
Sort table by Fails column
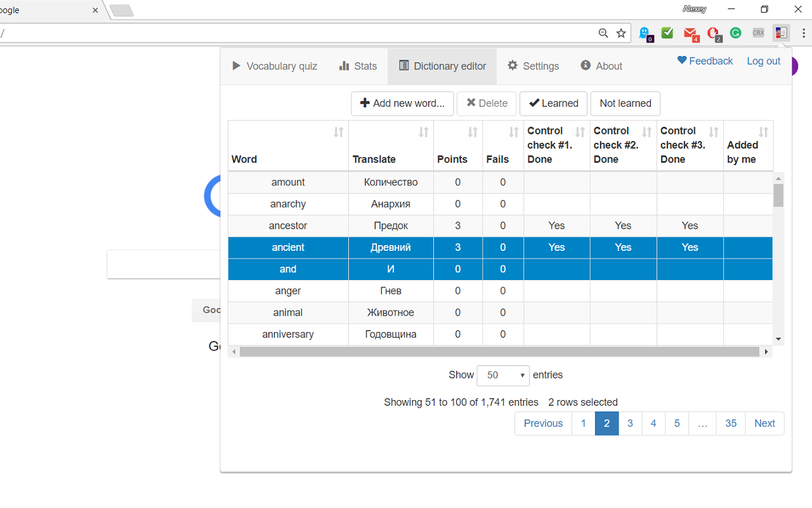(514, 132)
